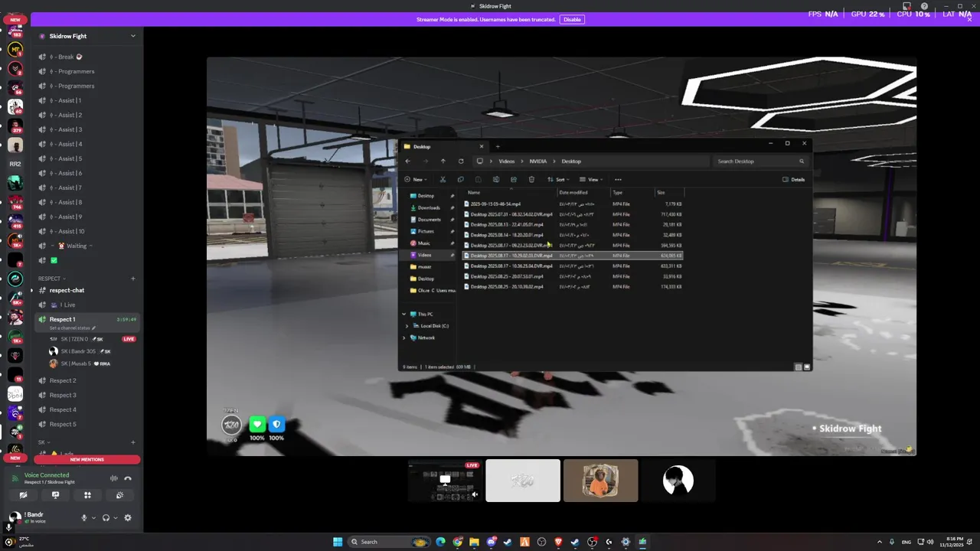
Task: Join the Assist | 5 voice channel
Action: click(x=87, y=158)
